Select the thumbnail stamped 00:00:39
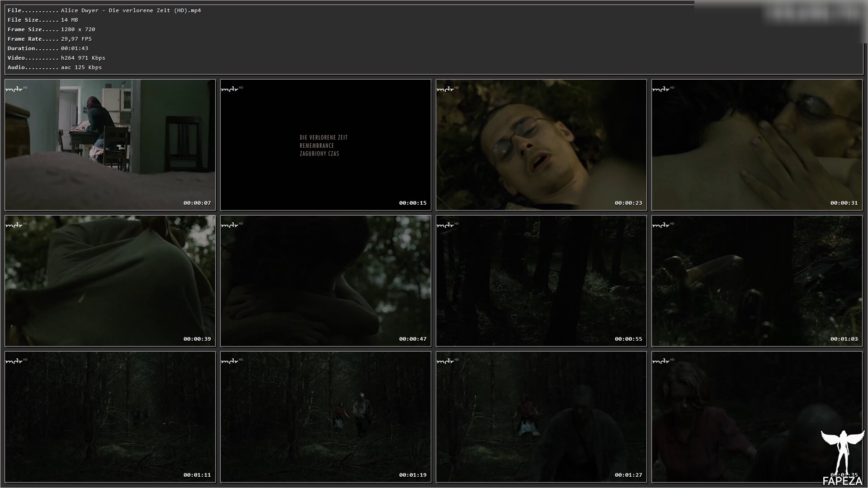This screenshot has width=868, height=488. pyautogui.click(x=110, y=281)
